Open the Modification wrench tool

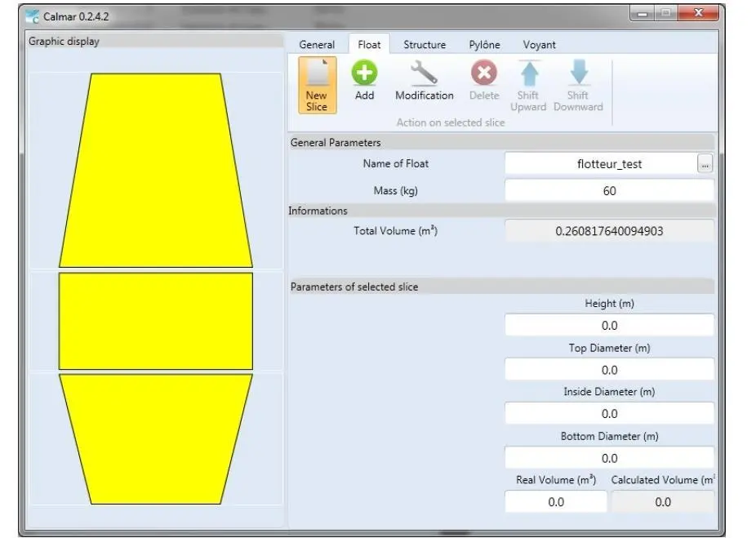pyautogui.click(x=424, y=73)
